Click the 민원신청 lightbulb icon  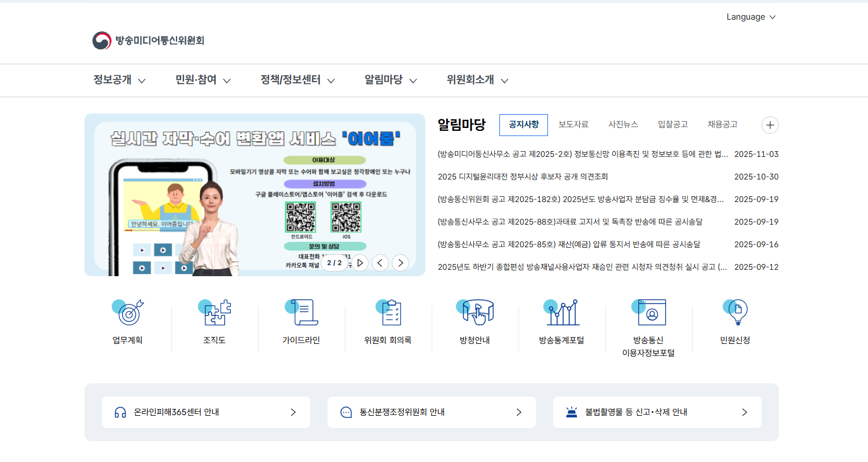(x=736, y=312)
